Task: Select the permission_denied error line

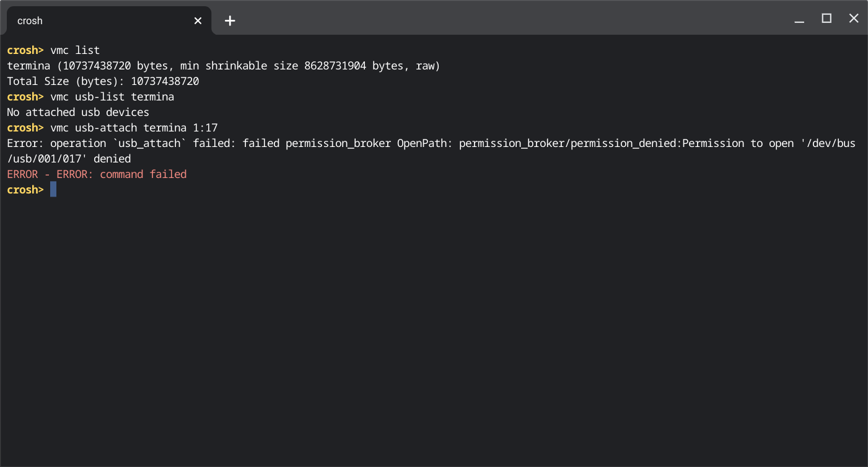Action: [372, 143]
